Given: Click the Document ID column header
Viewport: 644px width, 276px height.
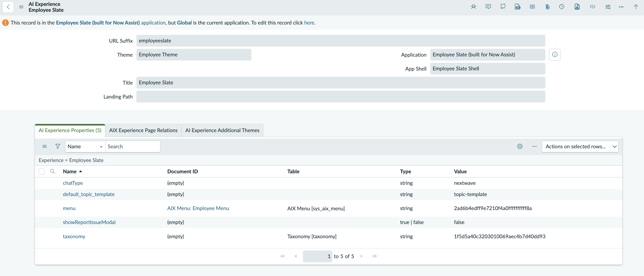Looking at the screenshot, I should click(x=182, y=171).
